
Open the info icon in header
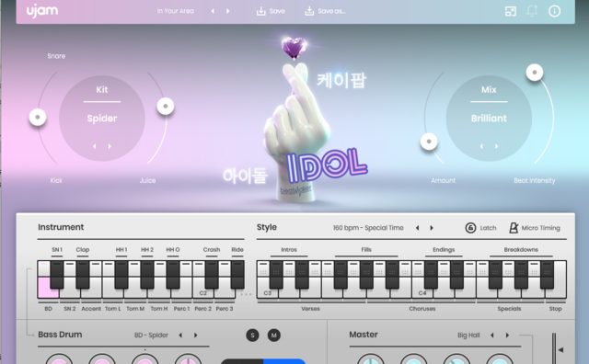(554, 11)
